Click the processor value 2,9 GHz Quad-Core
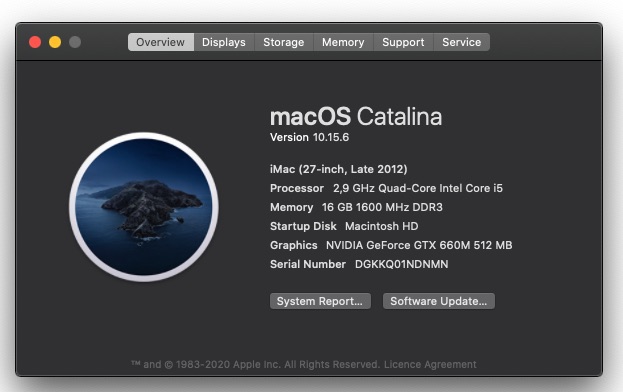Image resolution: width=623 pixels, height=392 pixels. tap(418, 188)
